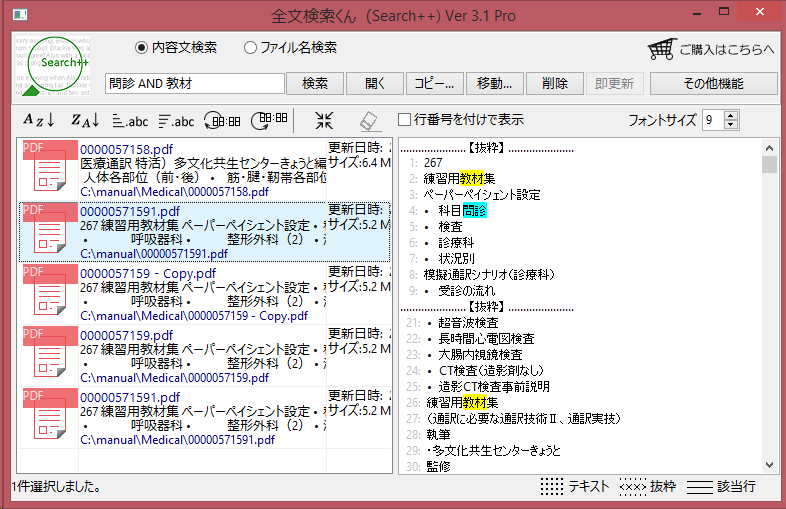Click the collapse arrows icon
This screenshot has height=509, width=786.
[324, 121]
